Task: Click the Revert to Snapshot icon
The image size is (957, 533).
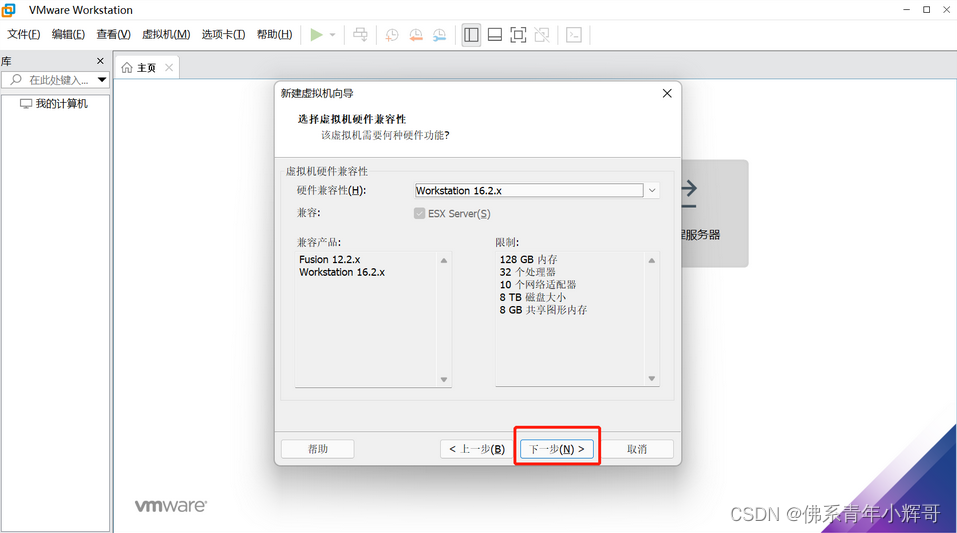Action: 416,35
